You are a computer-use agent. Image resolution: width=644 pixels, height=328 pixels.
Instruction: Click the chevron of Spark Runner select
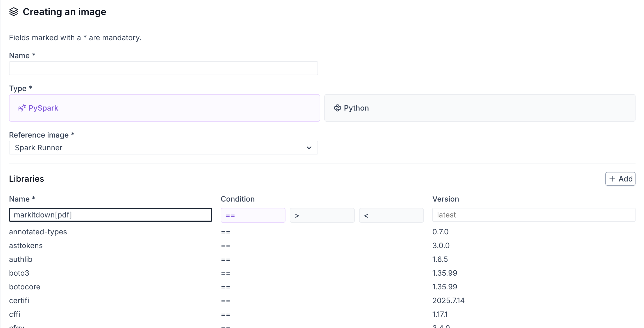click(309, 148)
